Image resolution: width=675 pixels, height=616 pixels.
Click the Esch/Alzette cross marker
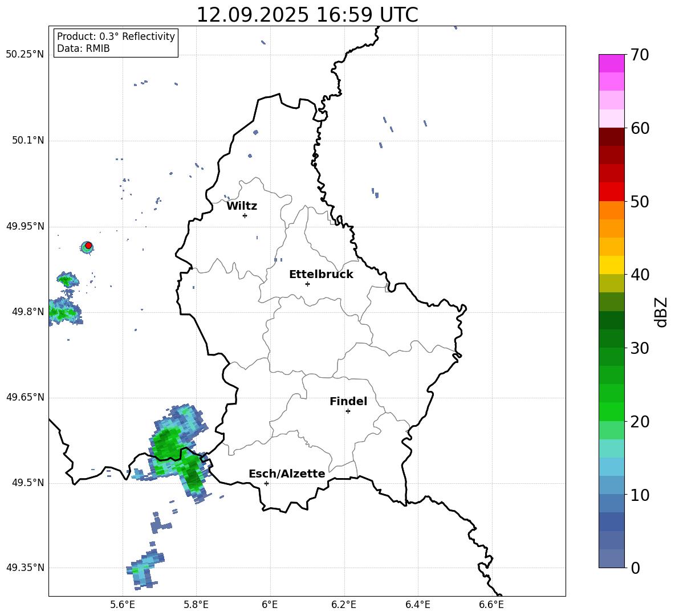click(266, 483)
